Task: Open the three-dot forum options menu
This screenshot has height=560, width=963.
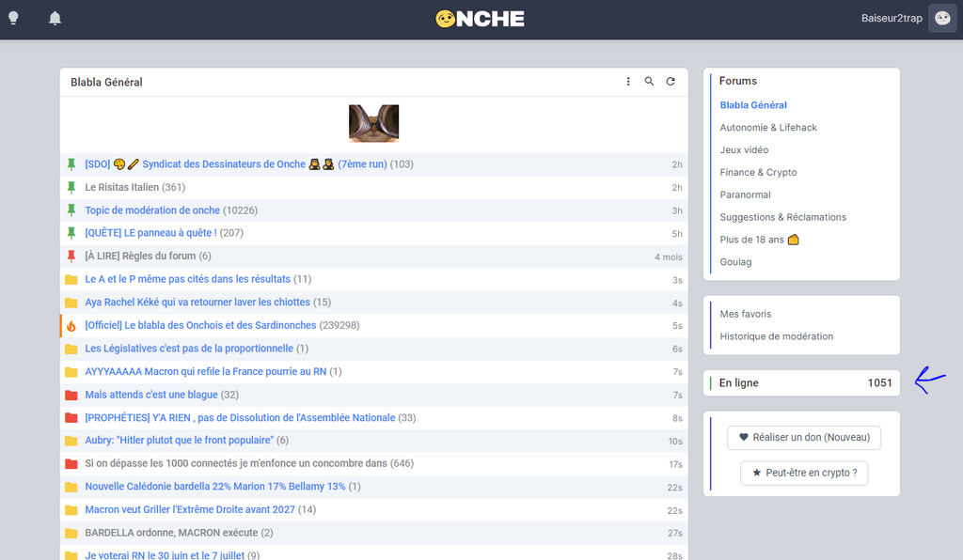Action: [x=629, y=82]
